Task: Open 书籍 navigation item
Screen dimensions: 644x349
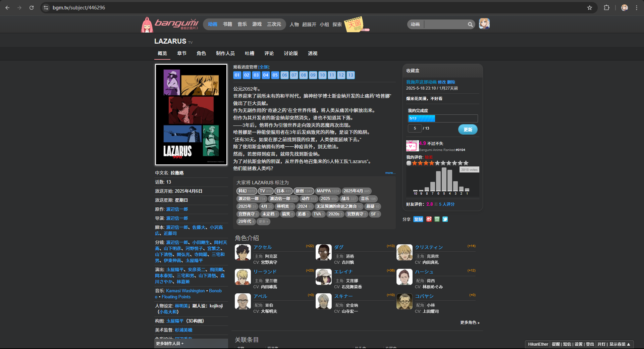Action: [x=227, y=24]
